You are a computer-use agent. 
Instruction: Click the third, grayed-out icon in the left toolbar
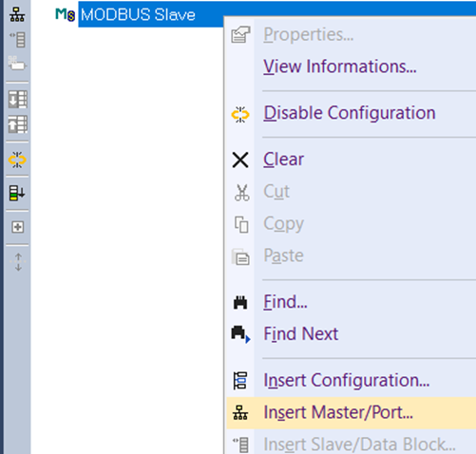coord(17,63)
